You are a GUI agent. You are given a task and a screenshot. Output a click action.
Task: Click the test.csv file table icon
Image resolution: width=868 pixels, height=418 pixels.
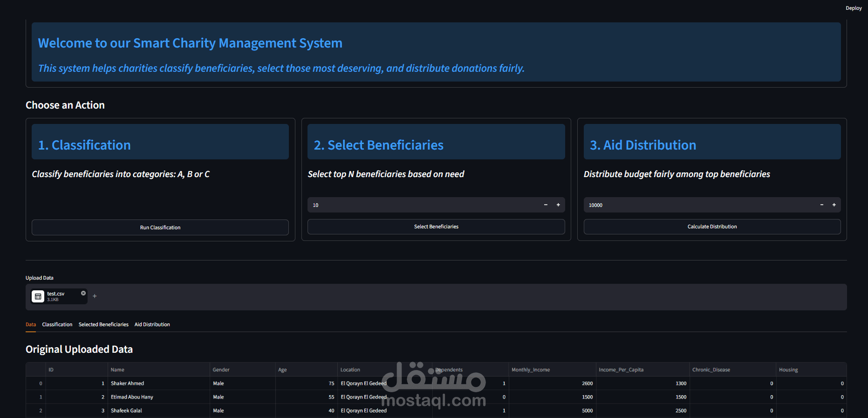pyautogui.click(x=38, y=296)
